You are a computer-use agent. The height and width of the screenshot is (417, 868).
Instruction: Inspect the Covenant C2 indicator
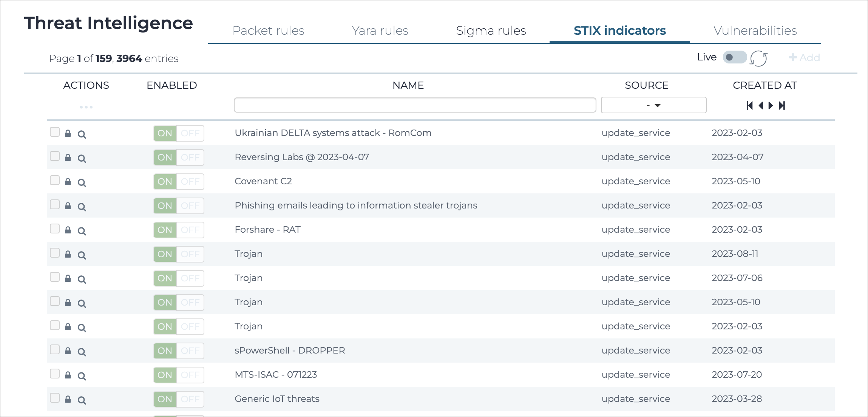click(x=82, y=183)
